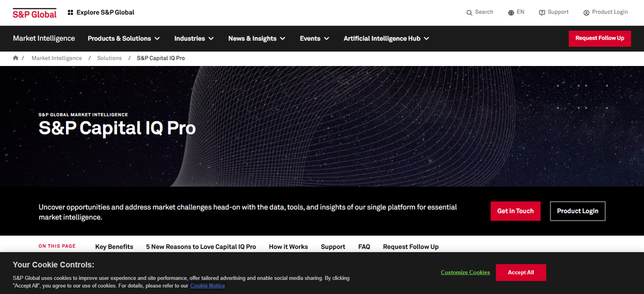Click the Your Cookie Controls heading
This screenshot has height=294, width=644.
point(53,264)
